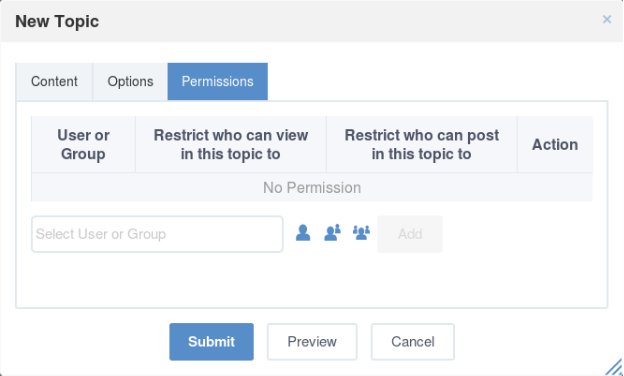Click the two-person membership selector icon
The width and height of the screenshot is (624, 376).
coord(332,233)
